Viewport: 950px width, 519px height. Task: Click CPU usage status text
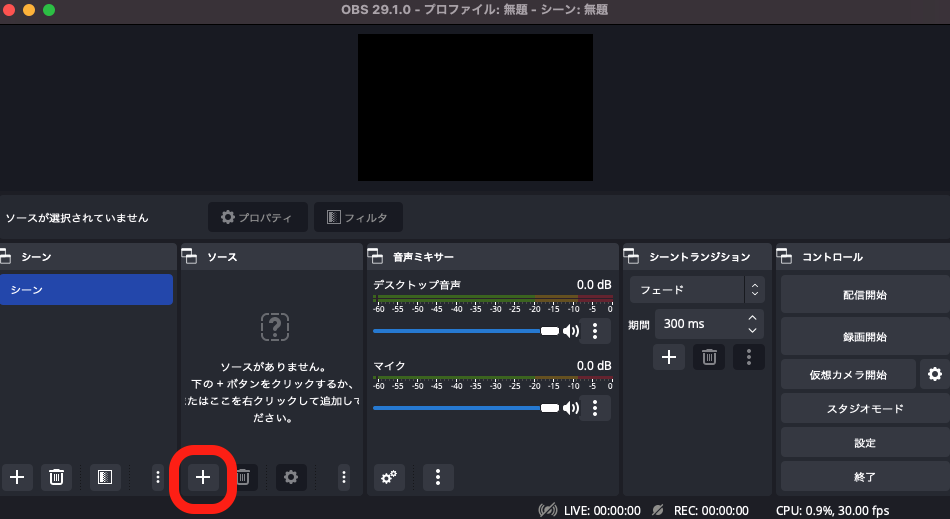pyautogui.click(x=832, y=511)
